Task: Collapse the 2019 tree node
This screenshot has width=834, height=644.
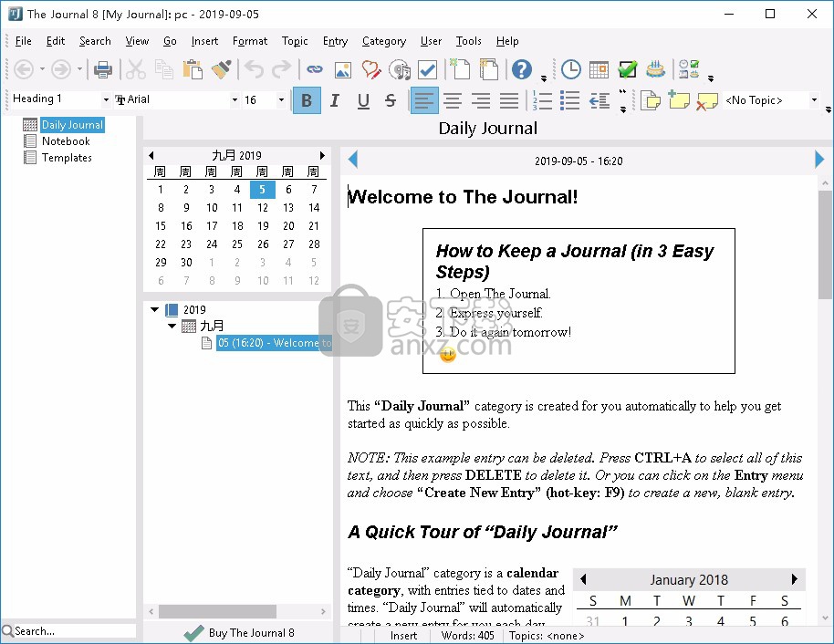Action: pos(155,309)
